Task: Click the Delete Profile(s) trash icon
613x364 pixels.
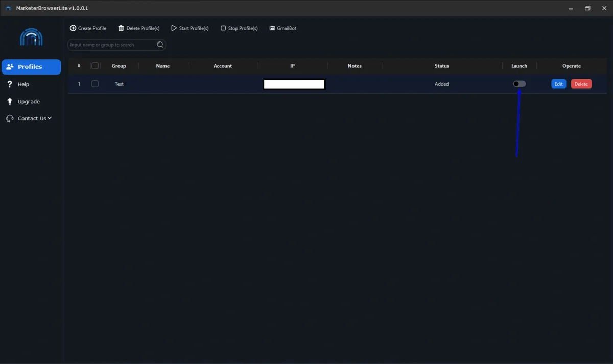Action: (121, 28)
